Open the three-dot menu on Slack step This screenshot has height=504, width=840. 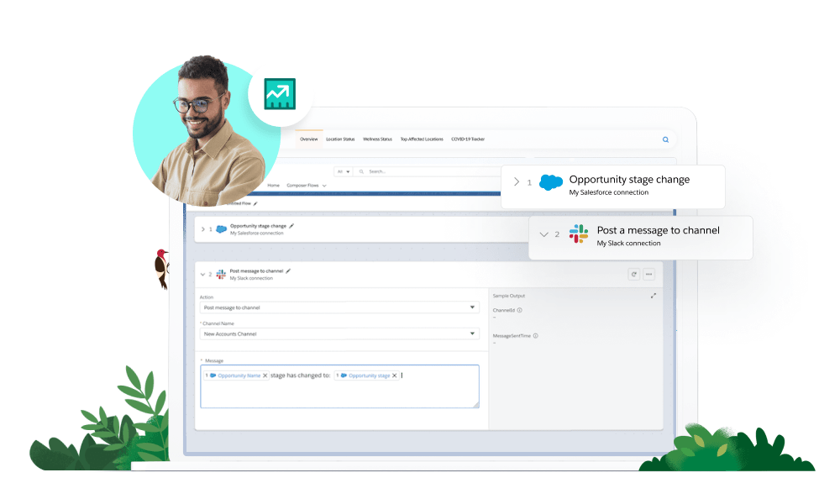[648, 274]
